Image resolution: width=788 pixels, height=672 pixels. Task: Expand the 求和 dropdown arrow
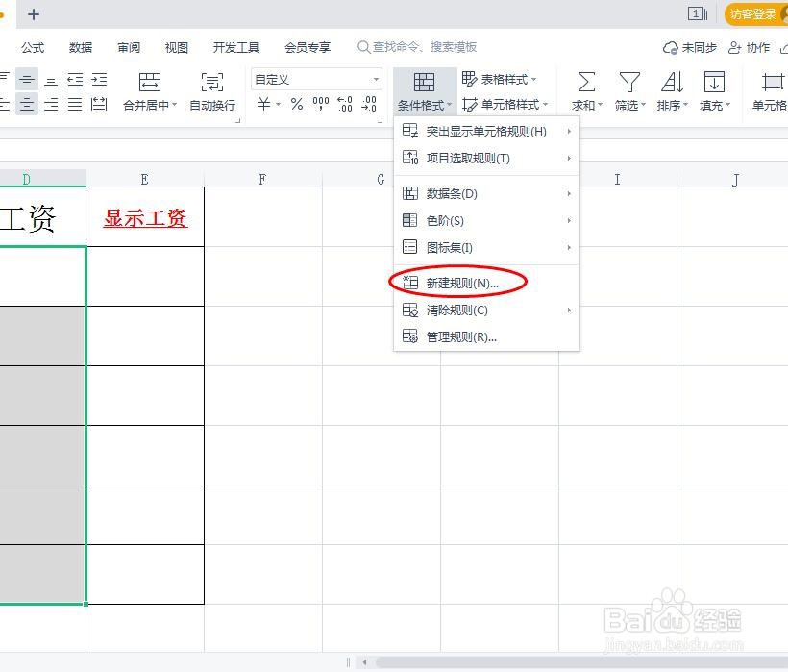[600, 105]
